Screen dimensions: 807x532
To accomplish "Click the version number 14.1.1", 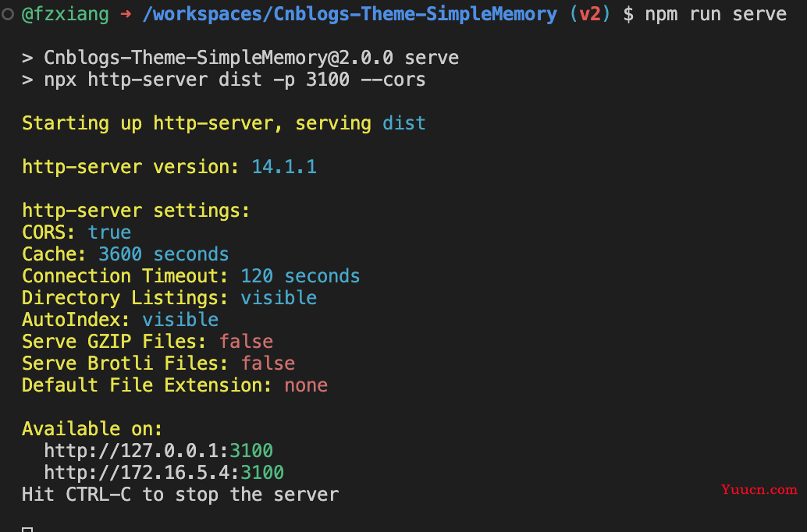I will (284, 167).
